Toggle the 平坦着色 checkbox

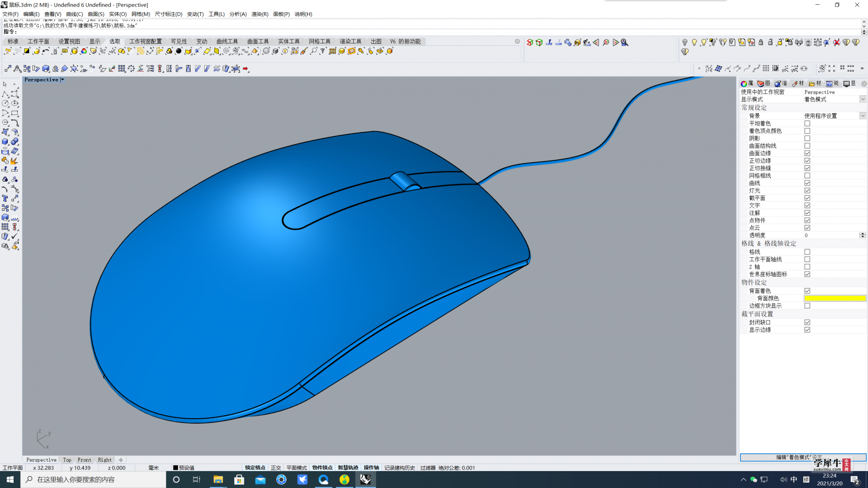pos(807,124)
